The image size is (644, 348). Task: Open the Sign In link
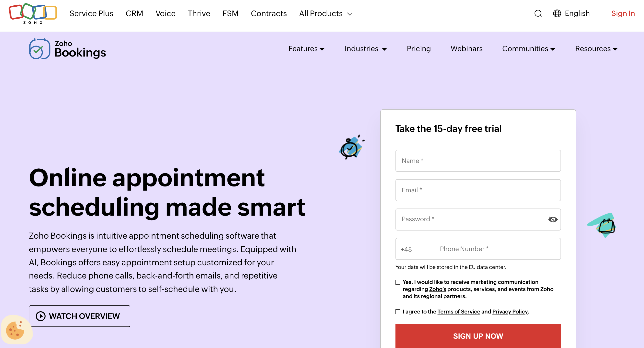(x=623, y=13)
